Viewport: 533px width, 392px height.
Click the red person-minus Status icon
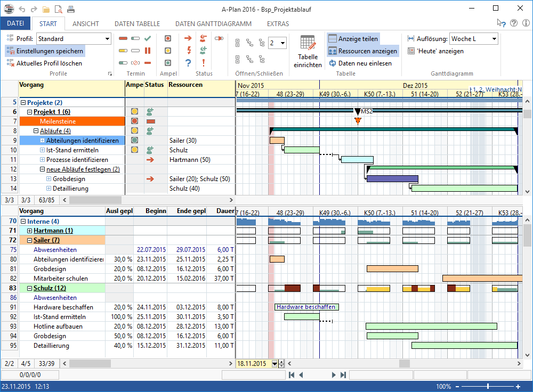(x=203, y=38)
